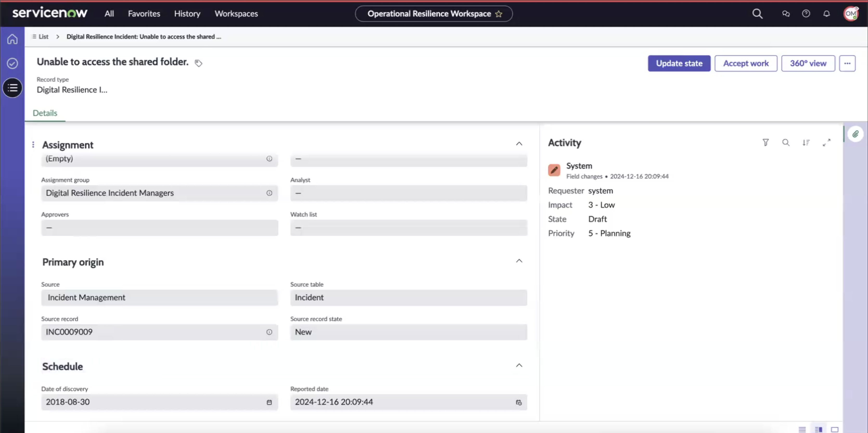Show info for Assignment group field
Screen dimensions: 868x433
point(269,193)
